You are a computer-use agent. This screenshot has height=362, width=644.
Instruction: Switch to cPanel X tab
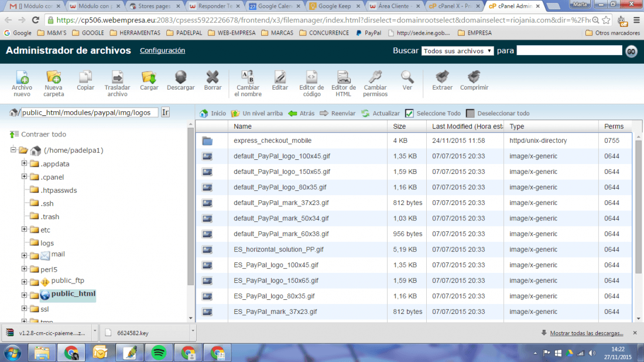tap(455, 6)
